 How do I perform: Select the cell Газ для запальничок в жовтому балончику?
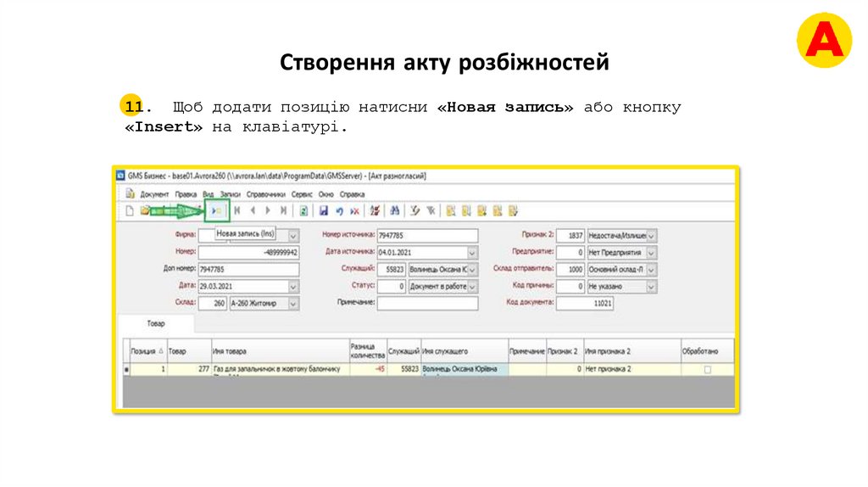[280, 370]
